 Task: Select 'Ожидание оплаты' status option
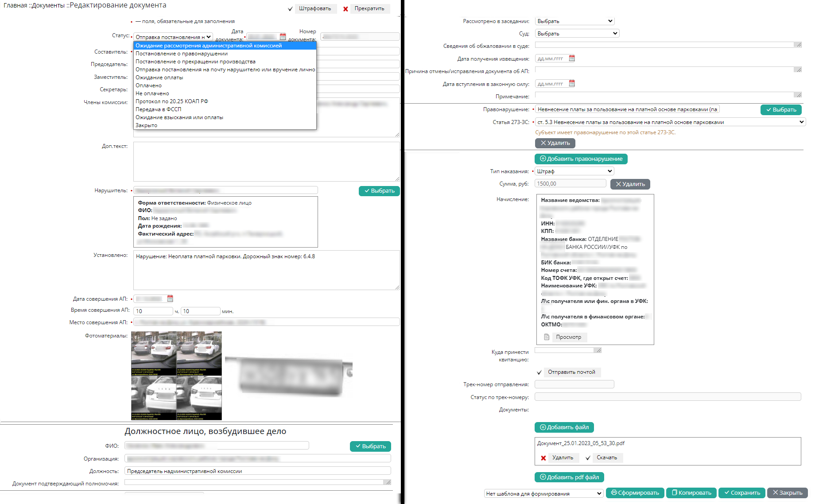point(159,78)
